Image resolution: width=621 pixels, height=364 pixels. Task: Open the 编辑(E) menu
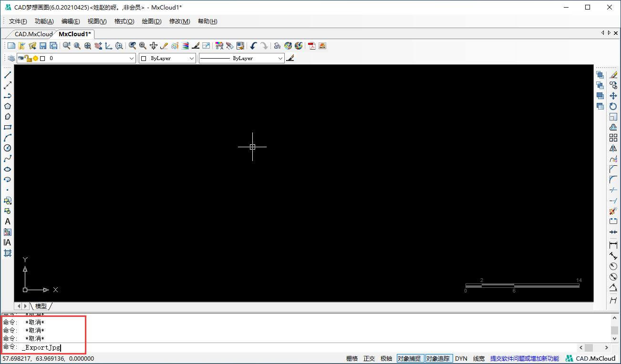point(71,21)
